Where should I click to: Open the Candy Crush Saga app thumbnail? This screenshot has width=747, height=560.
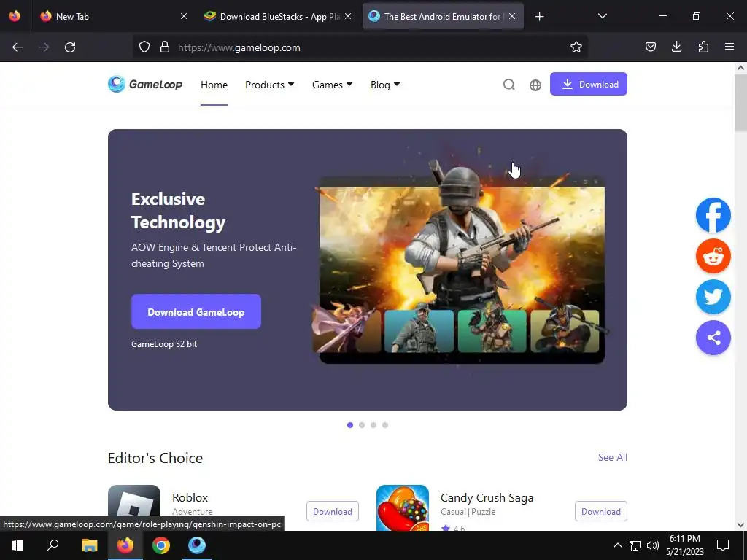(403, 507)
